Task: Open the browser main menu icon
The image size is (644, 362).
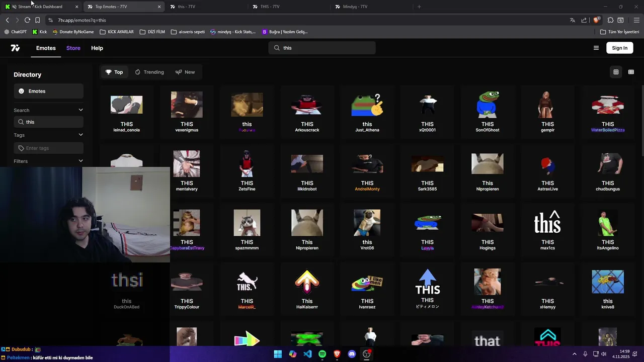Action: 636,20
